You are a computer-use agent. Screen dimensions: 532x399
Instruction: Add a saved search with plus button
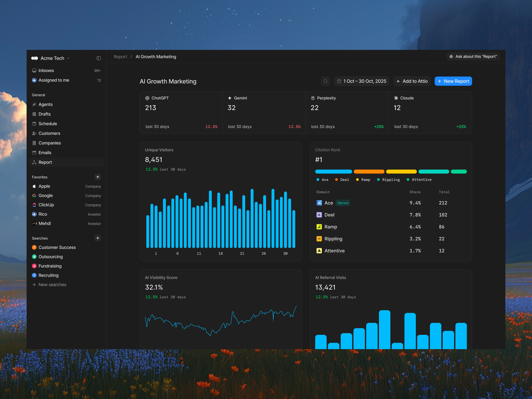[x=98, y=238]
